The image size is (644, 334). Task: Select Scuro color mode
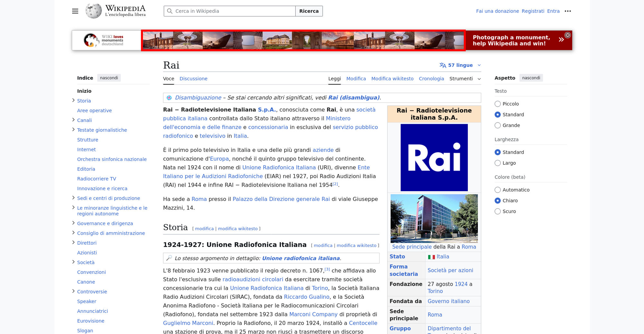pyautogui.click(x=497, y=211)
